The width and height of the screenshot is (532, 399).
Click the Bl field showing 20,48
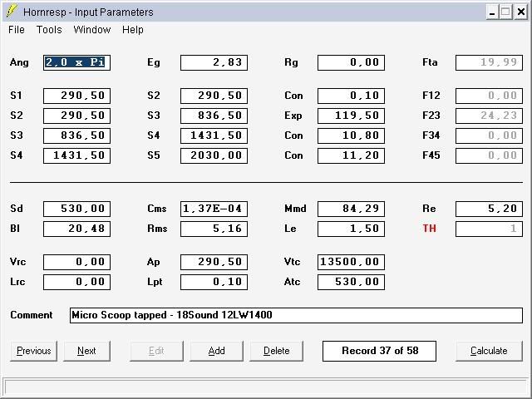[76, 229]
